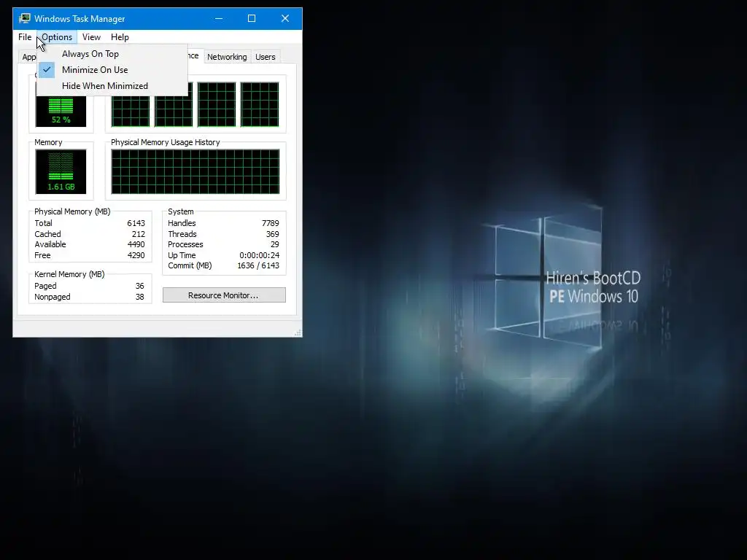The height and width of the screenshot is (560, 747).
Task: Switch to the Networking tab
Action: coord(227,57)
